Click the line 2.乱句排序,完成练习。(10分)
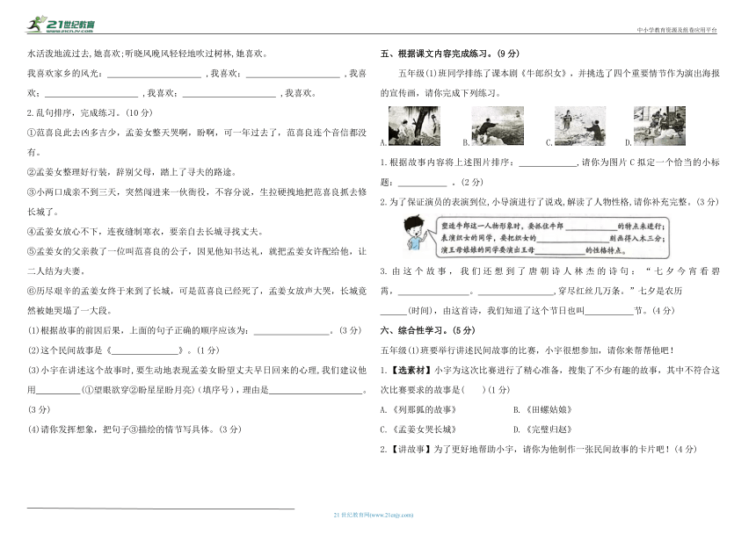 click(x=90, y=112)
